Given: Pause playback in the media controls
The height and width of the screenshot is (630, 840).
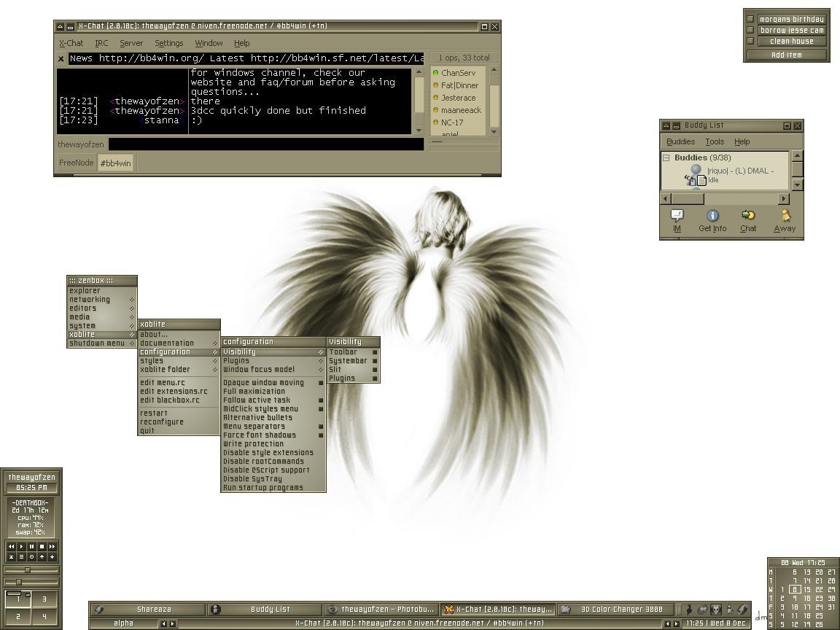Looking at the screenshot, I should [x=31, y=546].
